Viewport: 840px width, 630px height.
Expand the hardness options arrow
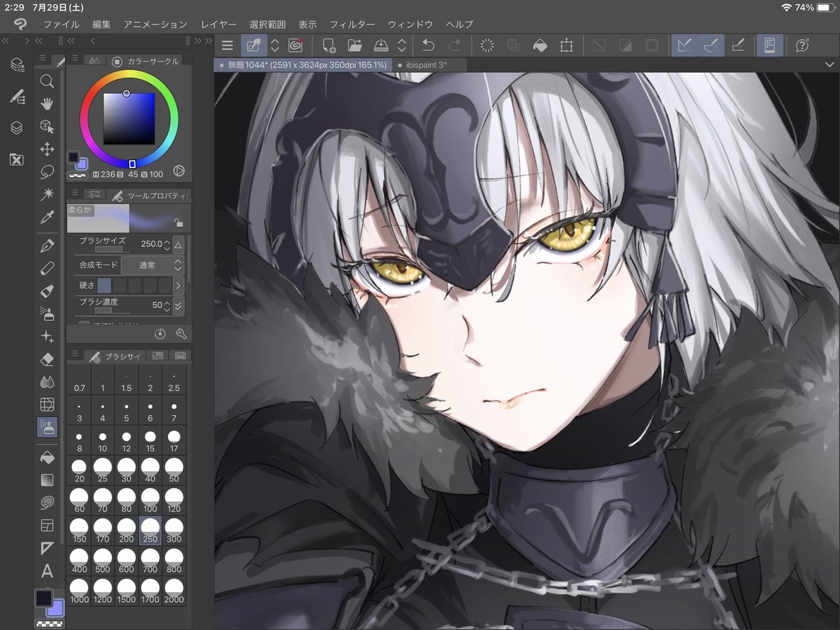pyautogui.click(x=178, y=286)
